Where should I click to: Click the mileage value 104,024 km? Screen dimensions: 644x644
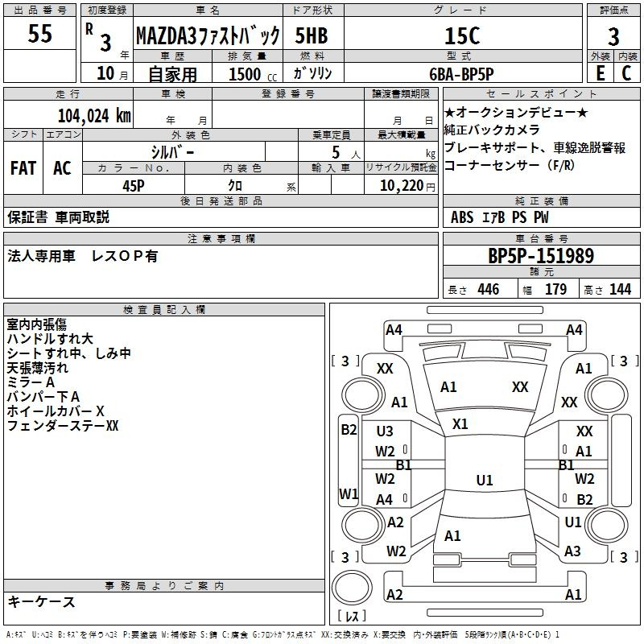pos(94,115)
